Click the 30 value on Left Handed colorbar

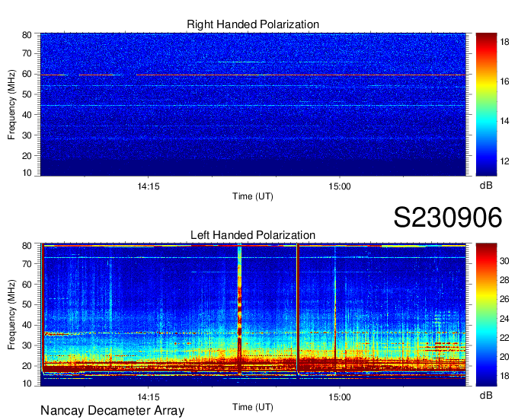coord(504,261)
